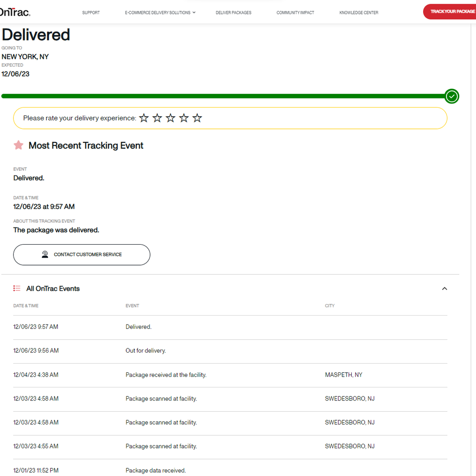Open the Support menu item
Viewport: 476px width, 476px height.
pos(91,12)
